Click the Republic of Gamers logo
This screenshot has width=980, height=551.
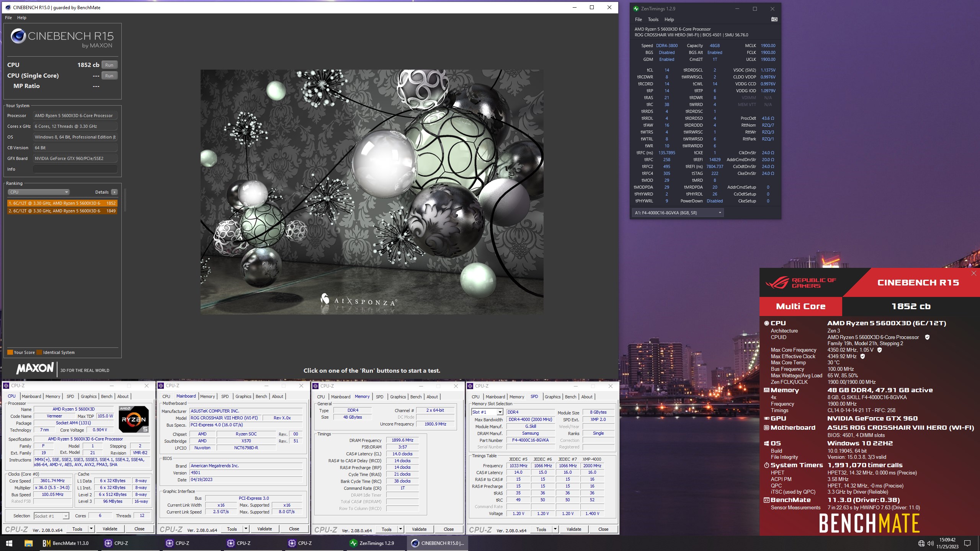tap(801, 283)
